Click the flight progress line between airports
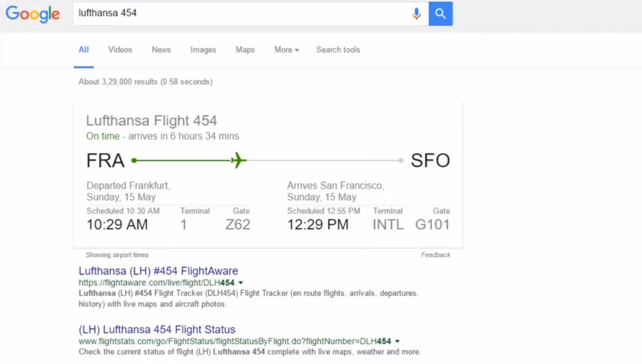 (x=321, y=160)
